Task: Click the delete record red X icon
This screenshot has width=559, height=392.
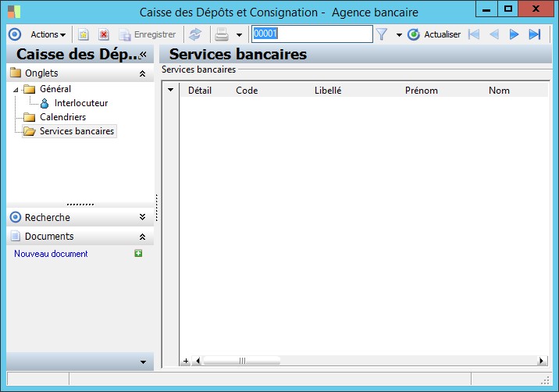Action: pos(104,34)
